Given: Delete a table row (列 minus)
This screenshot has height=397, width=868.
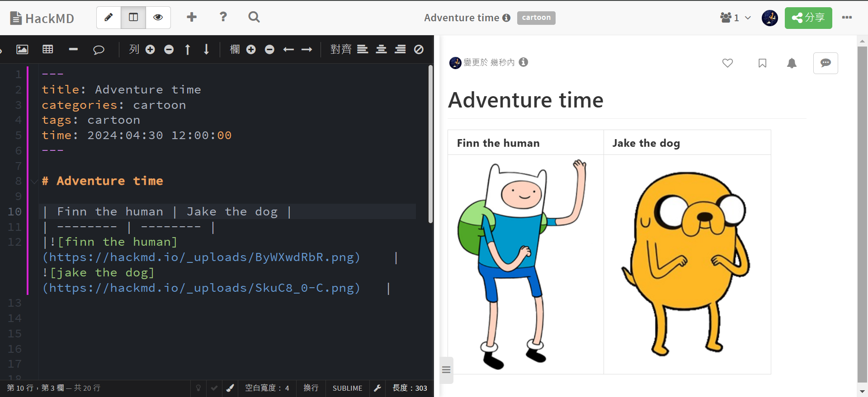Looking at the screenshot, I should pyautogui.click(x=169, y=49).
